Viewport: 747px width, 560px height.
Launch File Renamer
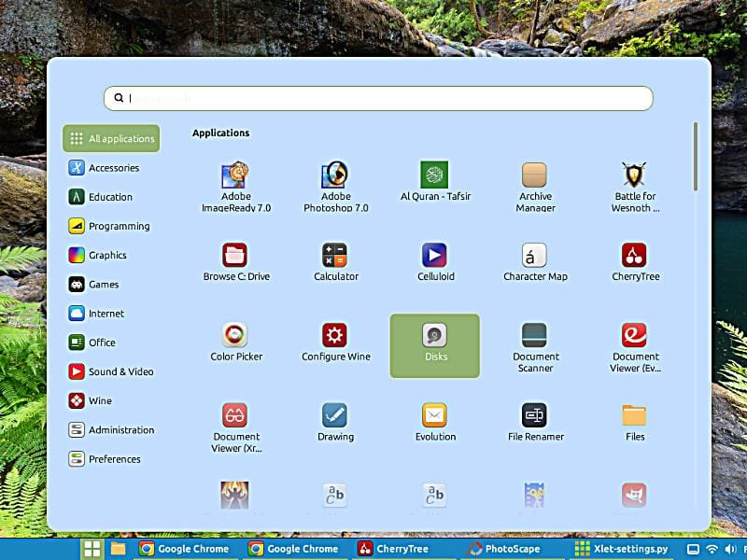pos(535,422)
